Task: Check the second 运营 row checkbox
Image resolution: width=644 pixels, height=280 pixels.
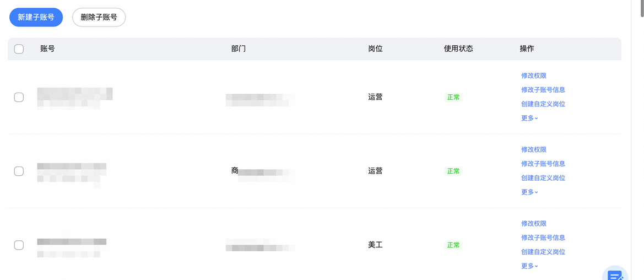Action: click(19, 171)
